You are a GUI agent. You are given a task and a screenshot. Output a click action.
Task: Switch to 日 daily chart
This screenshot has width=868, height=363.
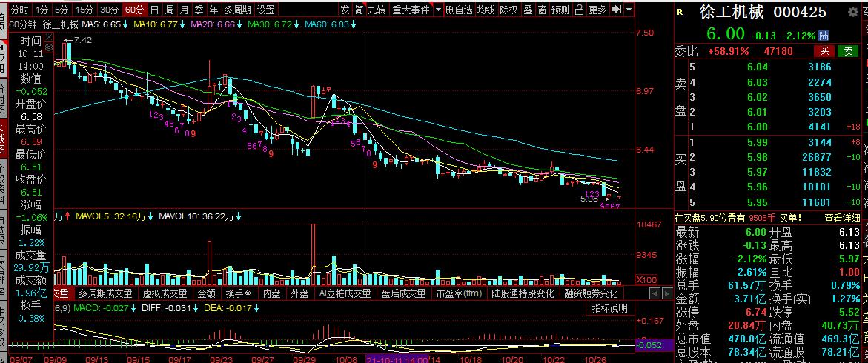click(x=154, y=10)
